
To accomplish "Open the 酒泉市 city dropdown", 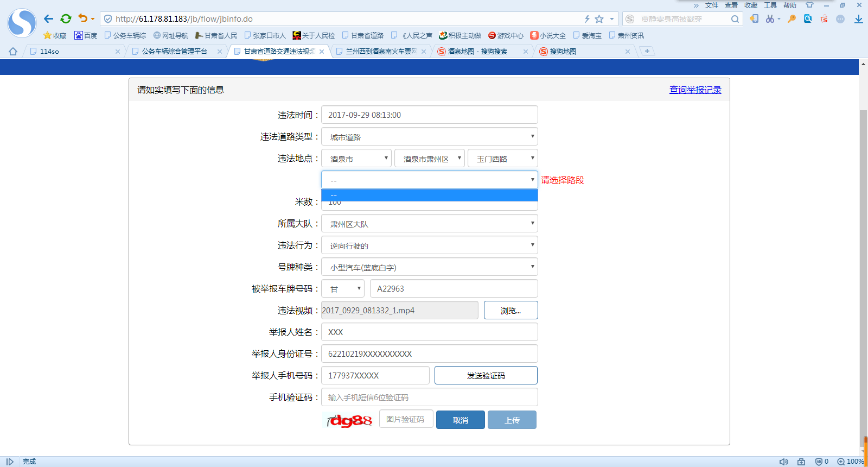I will 356,159.
